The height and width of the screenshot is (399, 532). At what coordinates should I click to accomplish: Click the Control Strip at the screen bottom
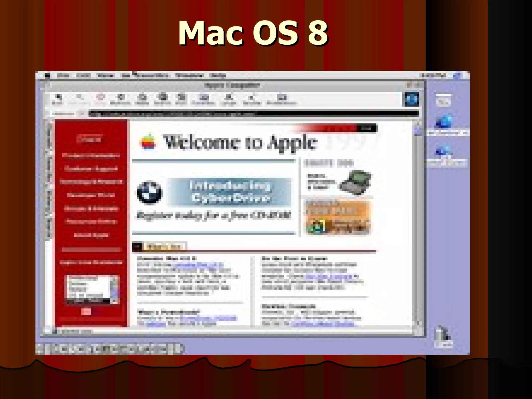pyautogui.click(x=110, y=349)
